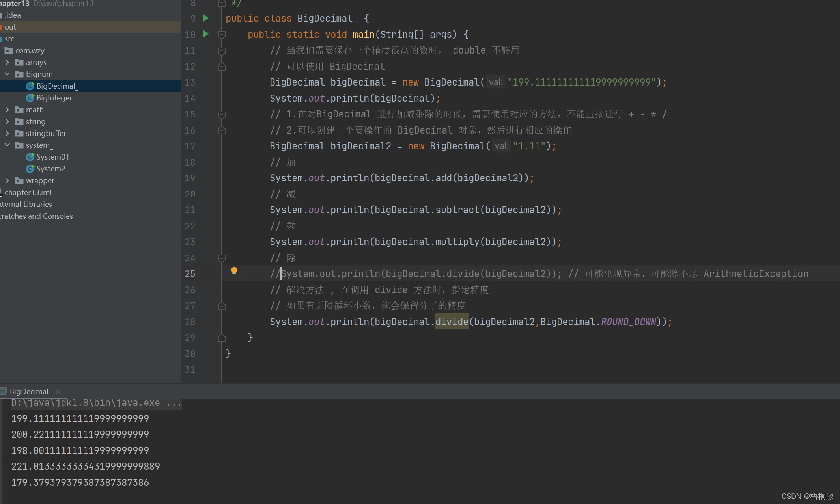Toggle fold marker at line 24 comment
The image size is (840, 504).
click(x=222, y=258)
